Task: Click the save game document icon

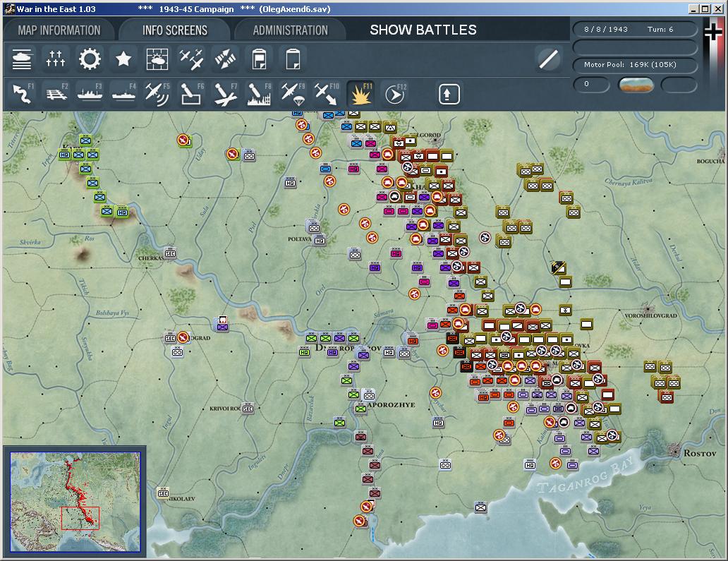Action: point(259,59)
